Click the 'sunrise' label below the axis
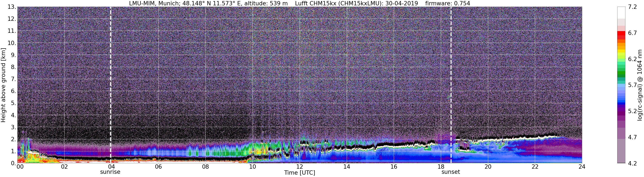The image size is (644, 177). pos(110,172)
